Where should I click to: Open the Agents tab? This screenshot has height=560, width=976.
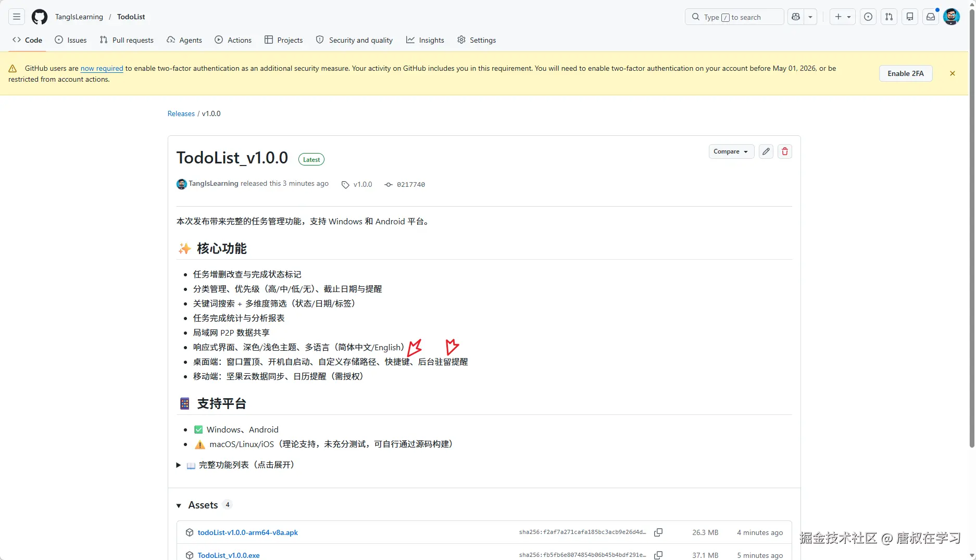184,40
